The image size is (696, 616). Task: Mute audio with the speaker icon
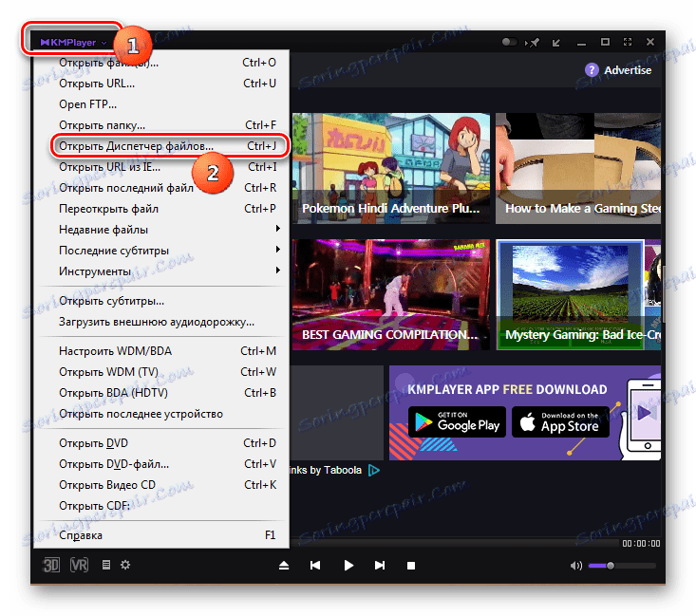pyautogui.click(x=576, y=566)
